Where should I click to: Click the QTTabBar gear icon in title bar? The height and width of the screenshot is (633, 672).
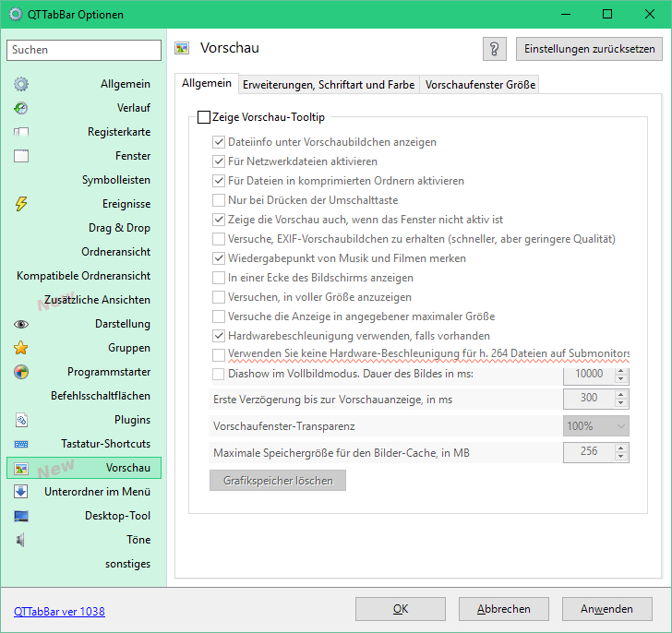click(16, 14)
